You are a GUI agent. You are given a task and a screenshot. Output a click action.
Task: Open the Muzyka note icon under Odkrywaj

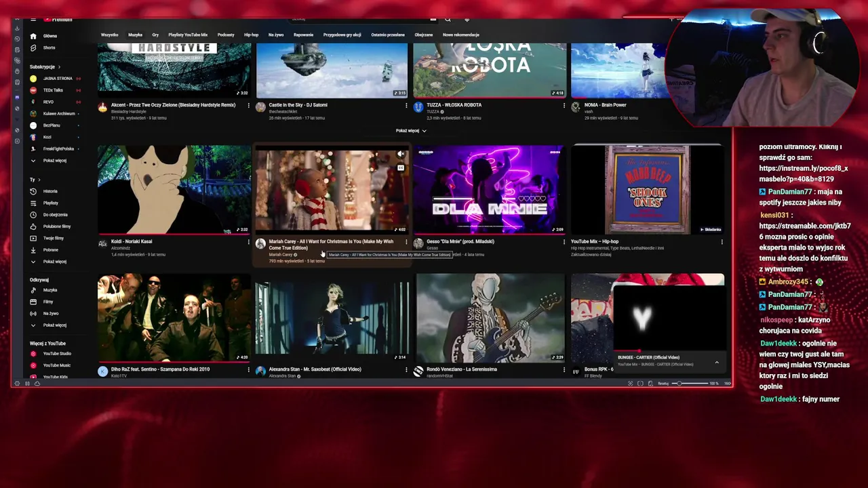tap(33, 290)
